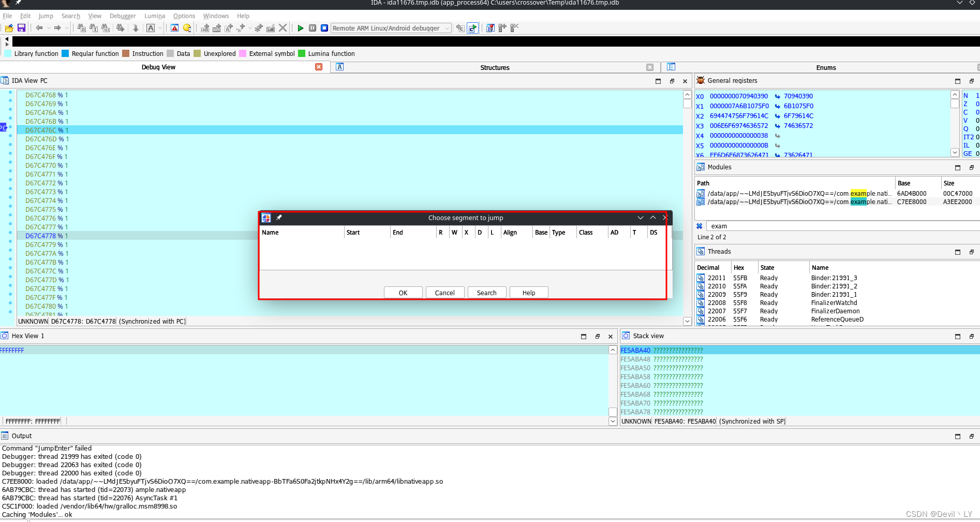This screenshot has height=522, width=980.
Task: Click stack address FE5ABA48 in Stack view
Action: point(635,359)
